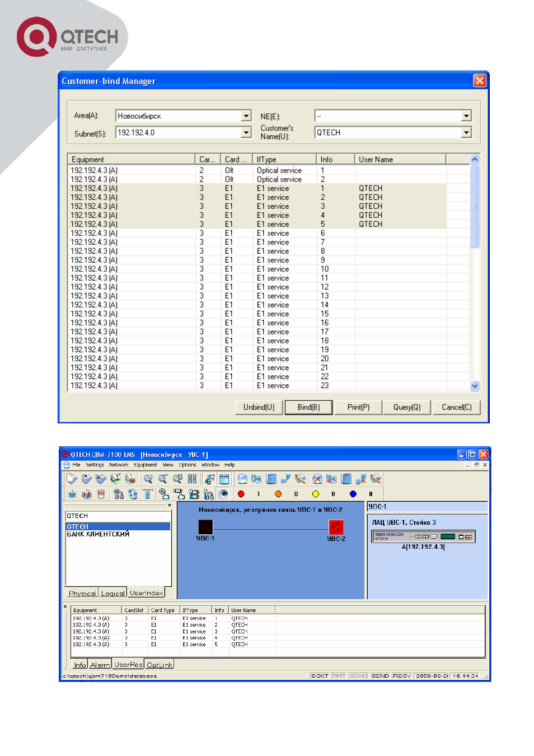Select the УВС-2 red node on the map
534x756 pixels.
(x=336, y=527)
